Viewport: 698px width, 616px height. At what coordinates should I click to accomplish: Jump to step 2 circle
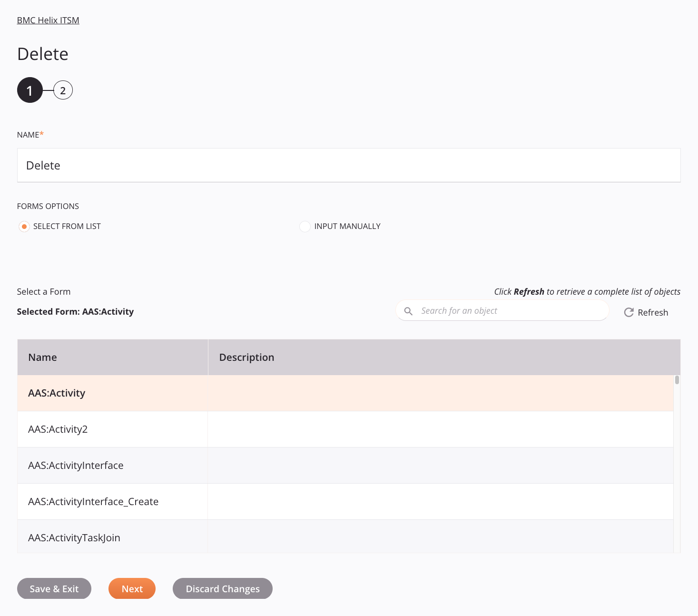(x=63, y=90)
